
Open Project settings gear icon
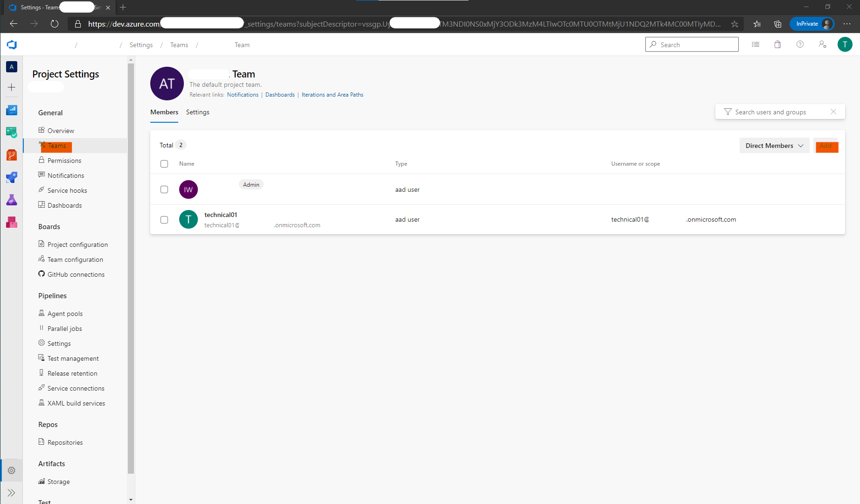(12, 470)
